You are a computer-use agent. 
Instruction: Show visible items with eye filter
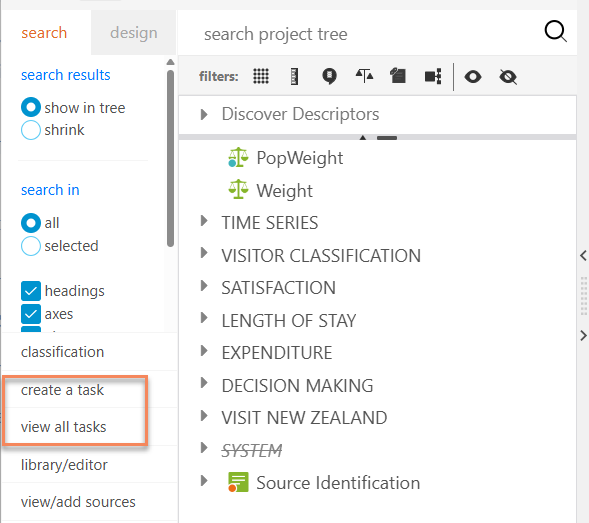pyautogui.click(x=473, y=77)
